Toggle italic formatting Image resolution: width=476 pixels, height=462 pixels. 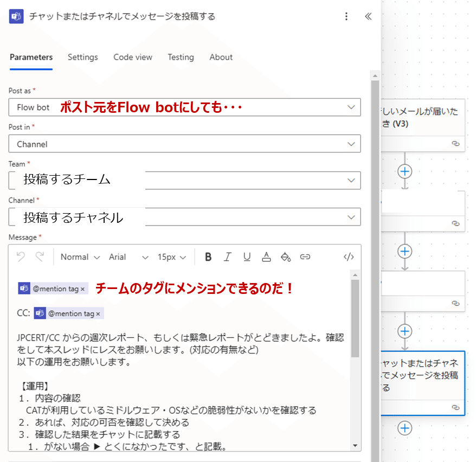coord(227,257)
